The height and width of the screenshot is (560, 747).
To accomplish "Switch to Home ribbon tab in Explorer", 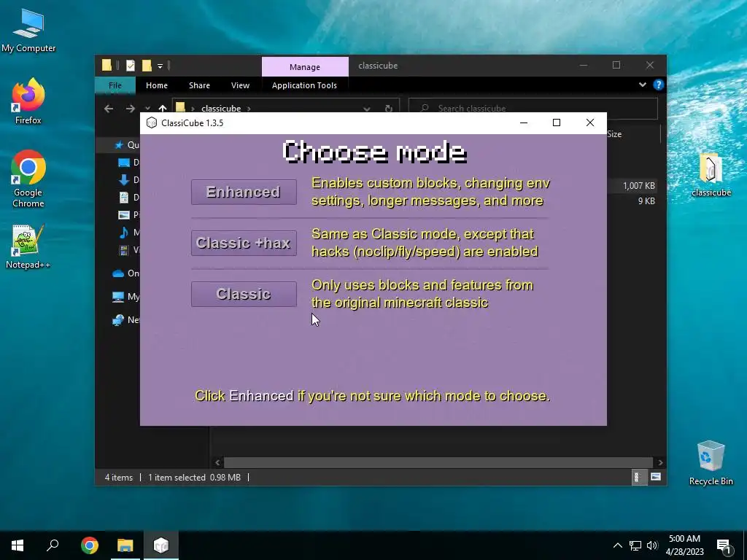I will click(157, 85).
